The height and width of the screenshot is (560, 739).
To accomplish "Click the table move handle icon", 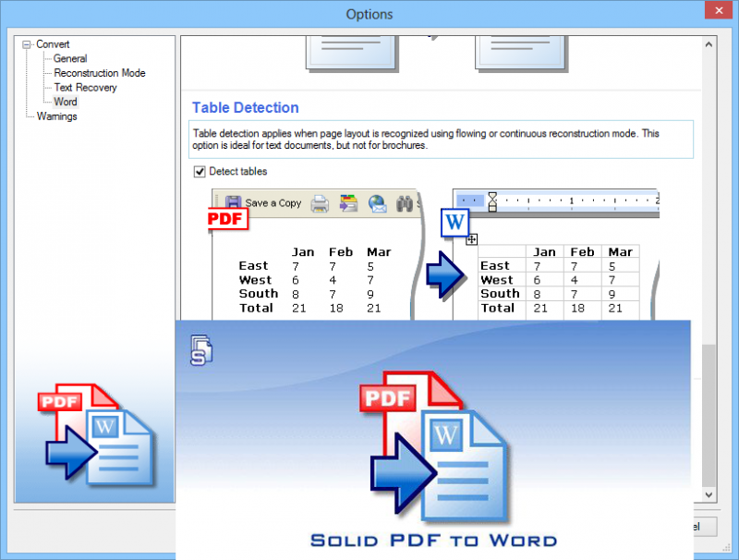I will [x=472, y=239].
